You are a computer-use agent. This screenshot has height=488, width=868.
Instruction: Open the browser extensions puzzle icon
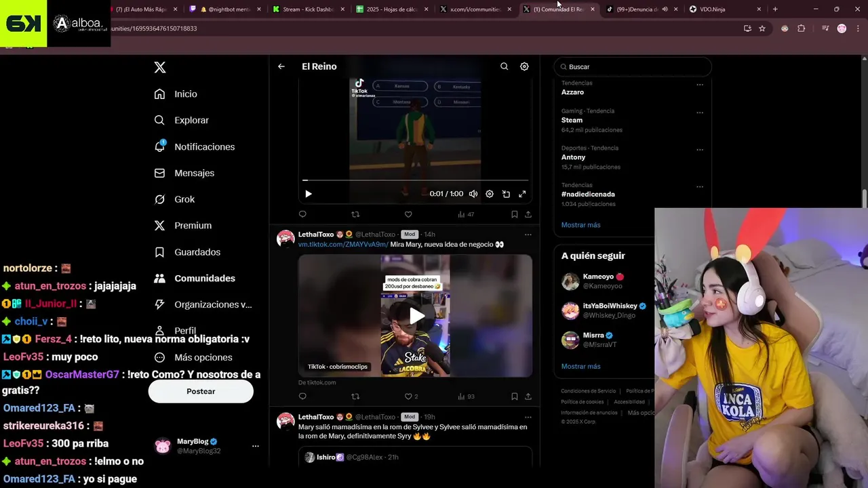(802, 28)
